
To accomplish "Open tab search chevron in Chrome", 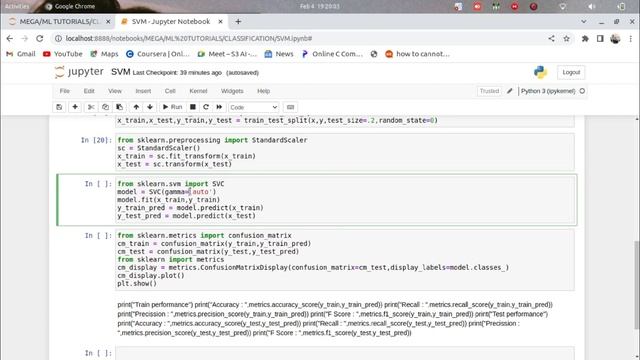I will 584,22.
